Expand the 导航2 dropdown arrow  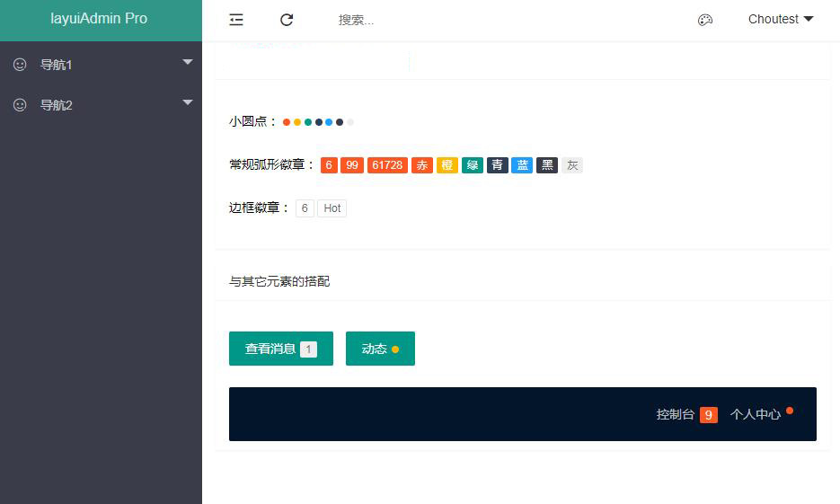click(188, 102)
